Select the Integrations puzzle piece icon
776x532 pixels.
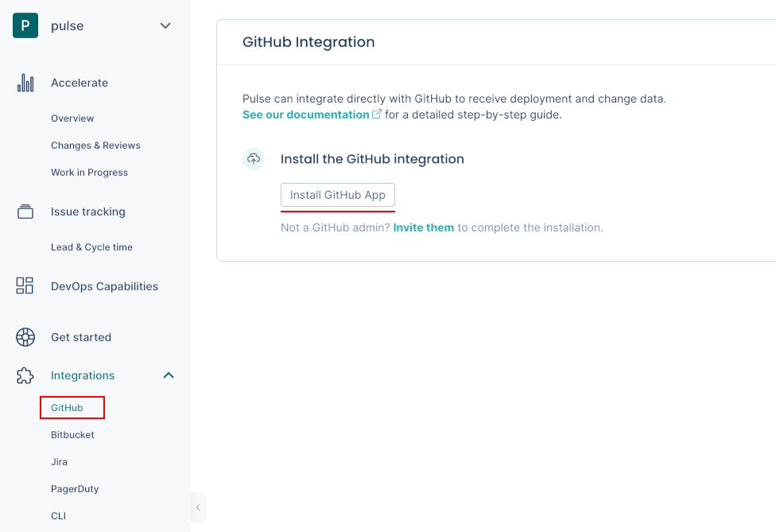25,375
